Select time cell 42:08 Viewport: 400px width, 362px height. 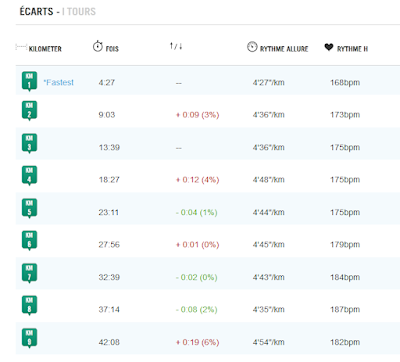tap(109, 342)
